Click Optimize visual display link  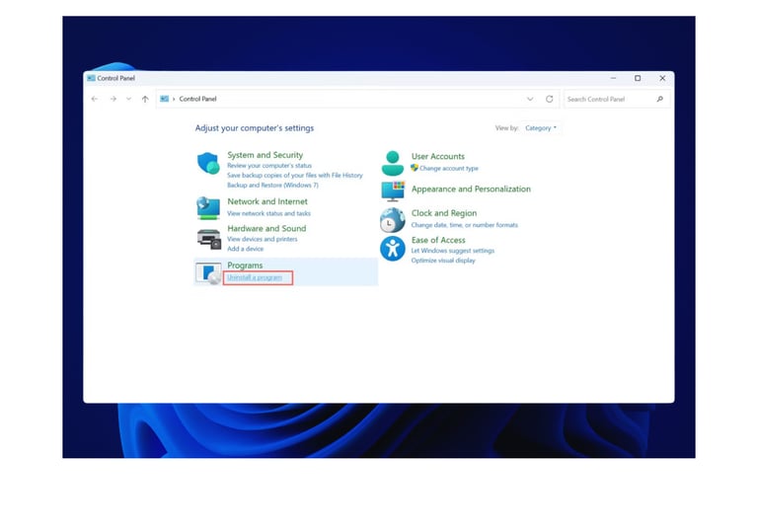[443, 261]
